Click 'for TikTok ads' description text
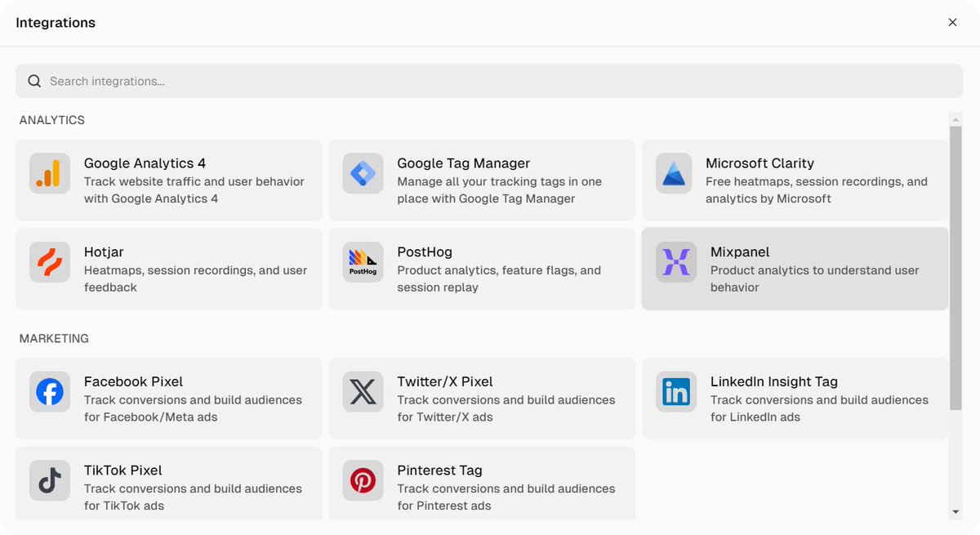This screenshot has height=535, width=980. tap(124, 506)
